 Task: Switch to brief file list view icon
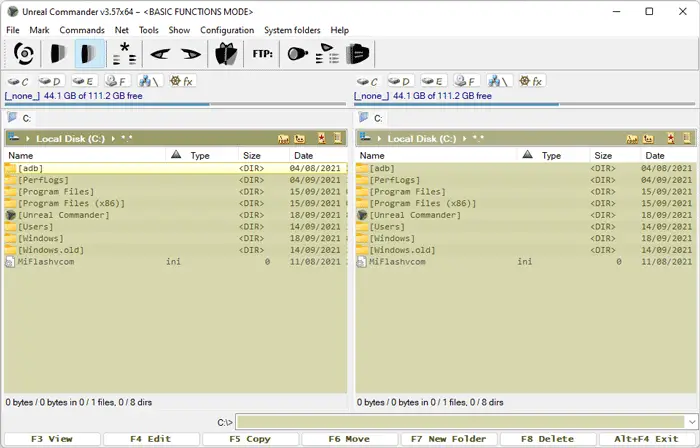(x=58, y=54)
